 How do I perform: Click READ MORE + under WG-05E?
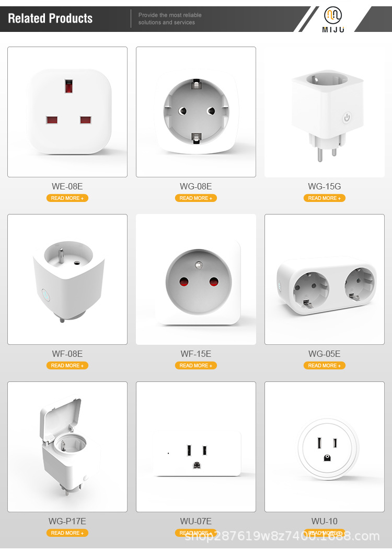(325, 365)
